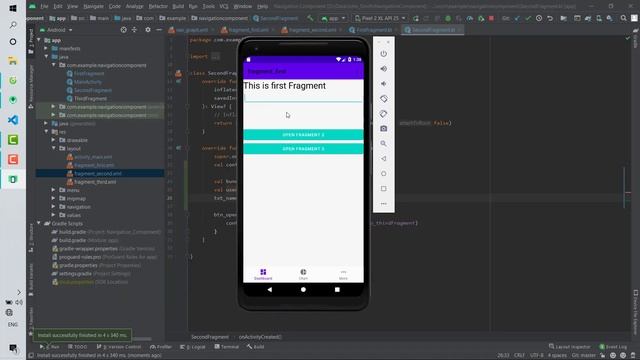Tap OPEN FRAGMENT 2 button

point(303,135)
